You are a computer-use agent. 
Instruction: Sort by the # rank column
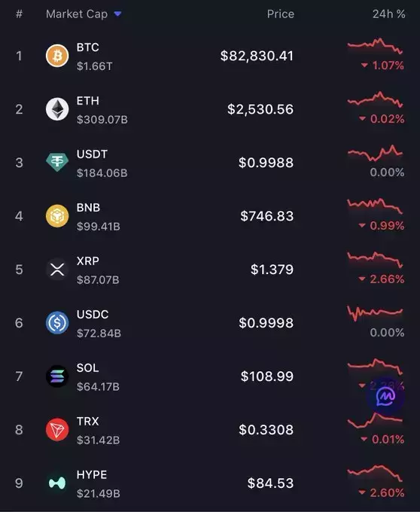pyautogui.click(x=19, y=14)
